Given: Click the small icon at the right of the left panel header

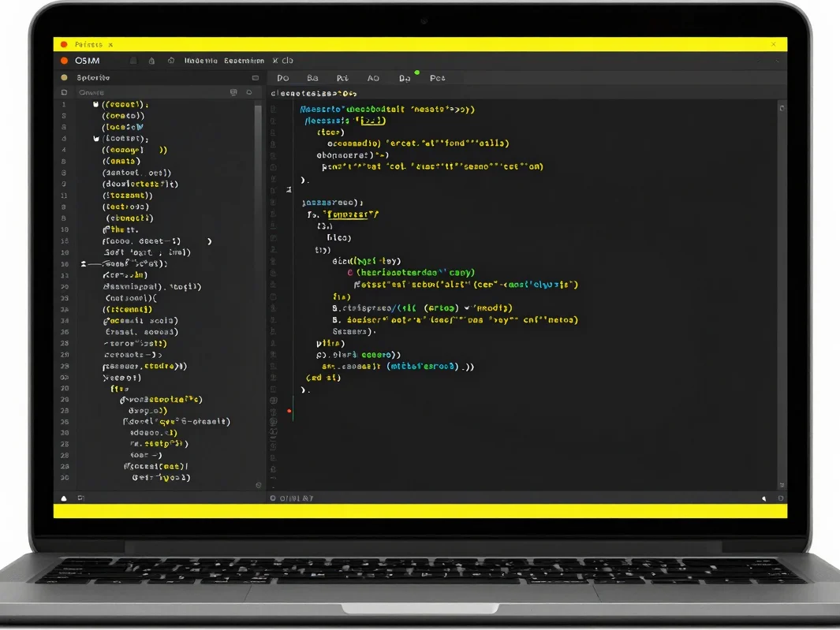Looking at the screenshot, I should 255,78.
